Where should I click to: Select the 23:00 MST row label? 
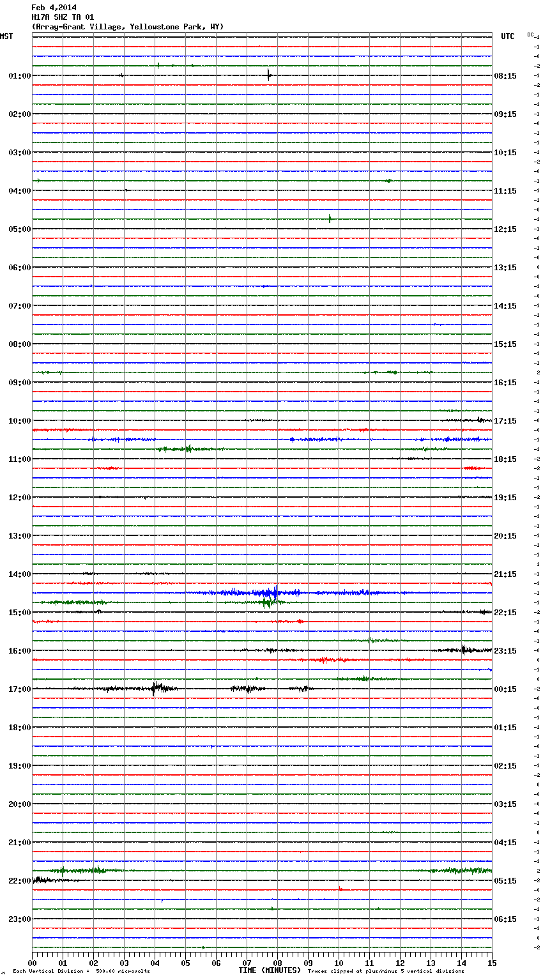pos(19,919)
